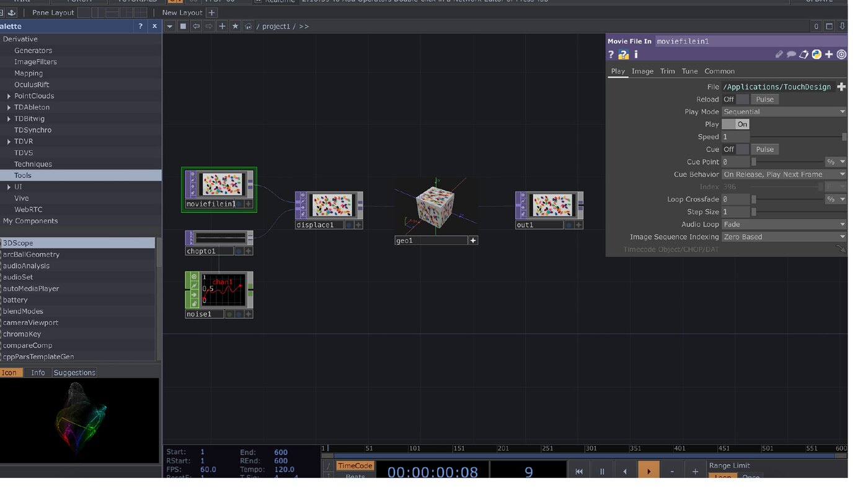Switch to the Common tab
This screenshot has height=489, width=868.
pos(719,71)
